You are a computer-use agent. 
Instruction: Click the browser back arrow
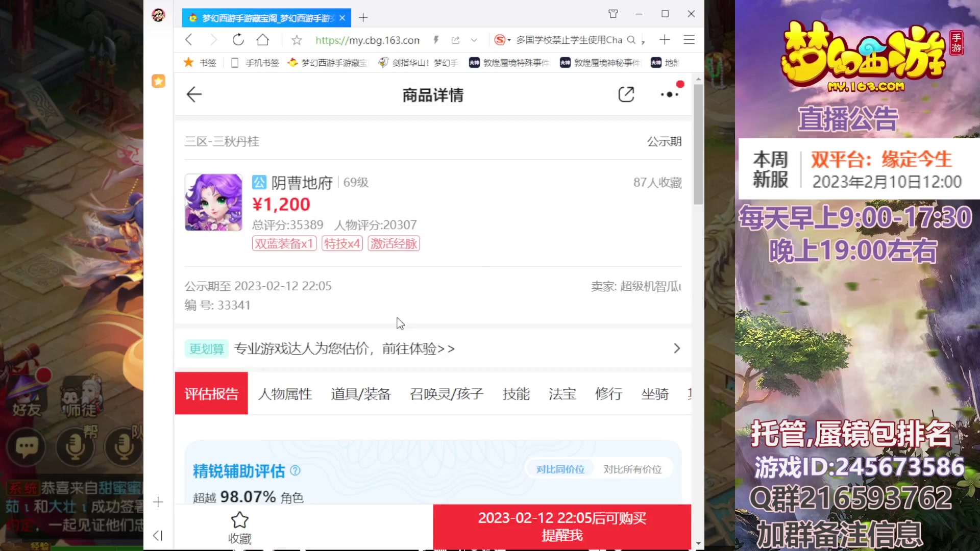pyautogui.click(x=189, y=40)
